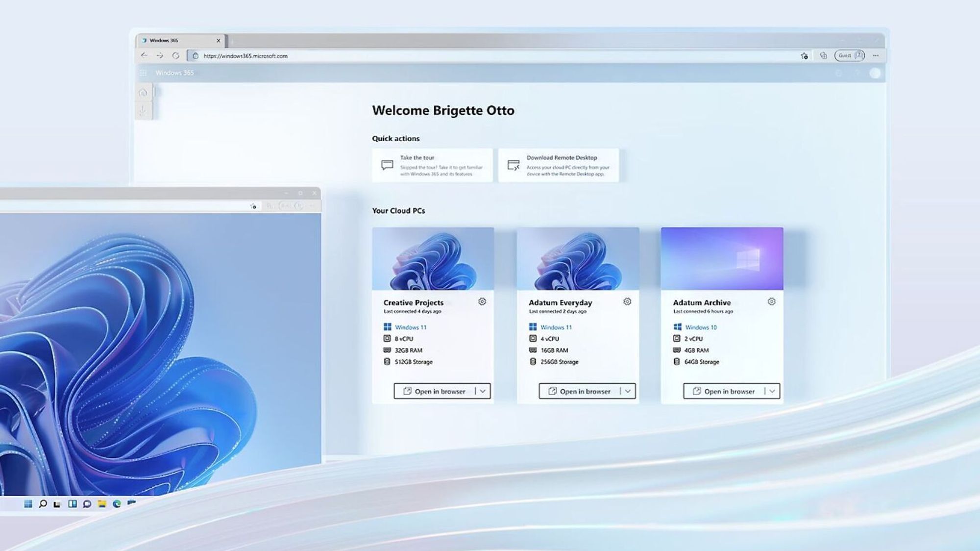Click the Your Cloud PCs heading
Image resolution: width=980 pixels, height=551 pixels.
[398, 211]
